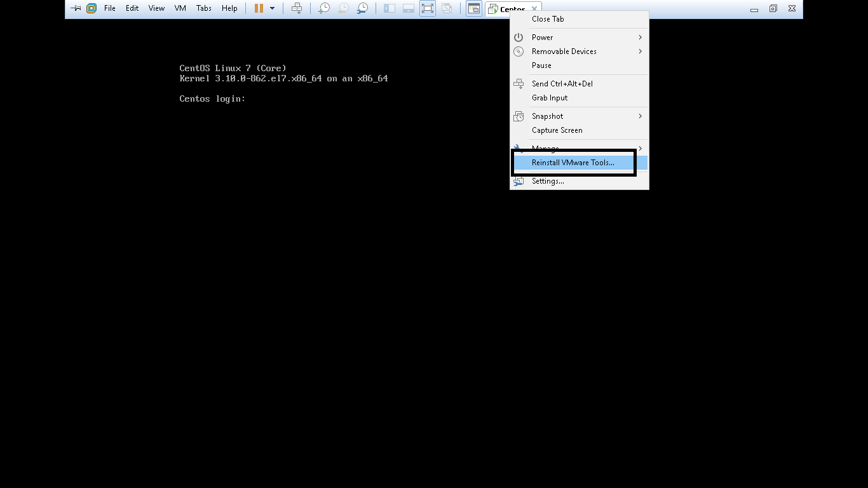The width and height of the screenshot is (868, 488).
Task: Click the console view icon
Action: tap(474, 8)
